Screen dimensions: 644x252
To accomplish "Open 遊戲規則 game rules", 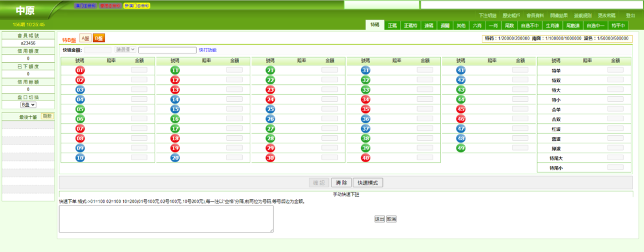I will [583, 15].
